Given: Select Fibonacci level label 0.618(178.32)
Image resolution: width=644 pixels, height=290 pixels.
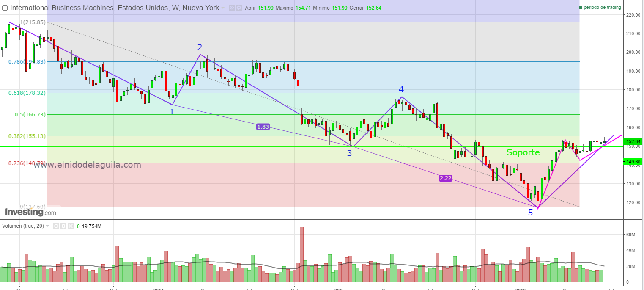Looking at the screenshot, I should pos(27,93).
